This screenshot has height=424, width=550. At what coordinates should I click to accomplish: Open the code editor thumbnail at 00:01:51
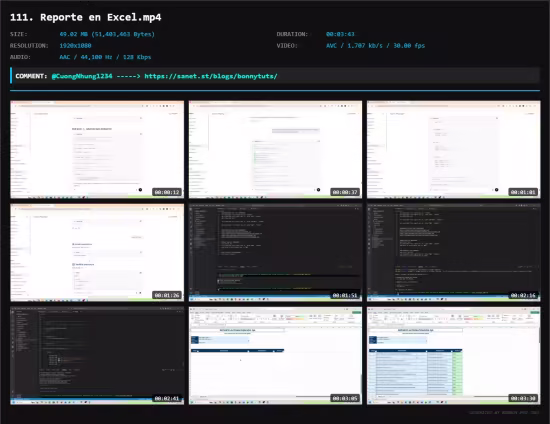point(275,253)
